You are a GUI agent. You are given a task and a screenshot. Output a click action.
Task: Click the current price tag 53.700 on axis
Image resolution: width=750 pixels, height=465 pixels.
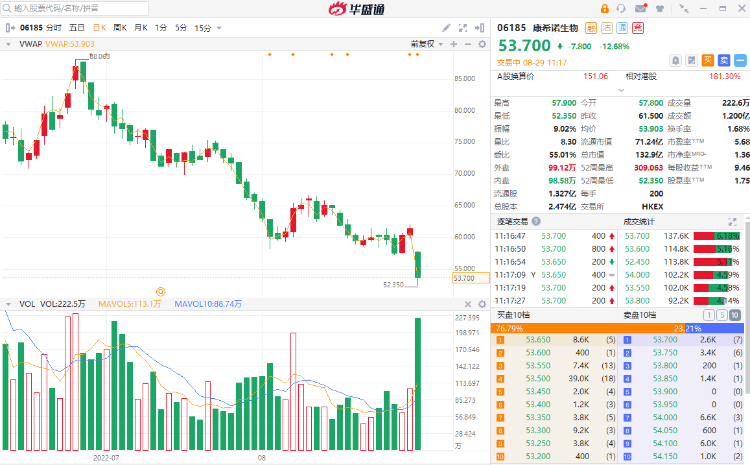[x=471, y=278]
